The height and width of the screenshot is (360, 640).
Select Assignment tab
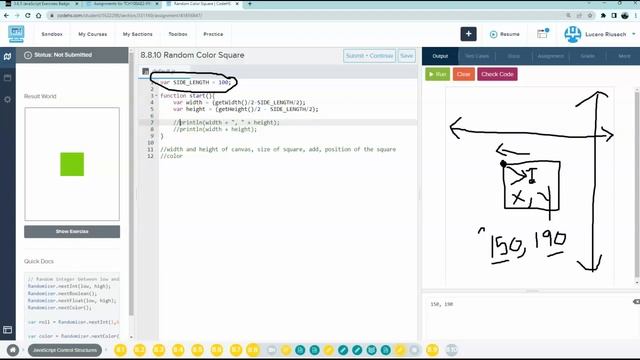point(551,56)
